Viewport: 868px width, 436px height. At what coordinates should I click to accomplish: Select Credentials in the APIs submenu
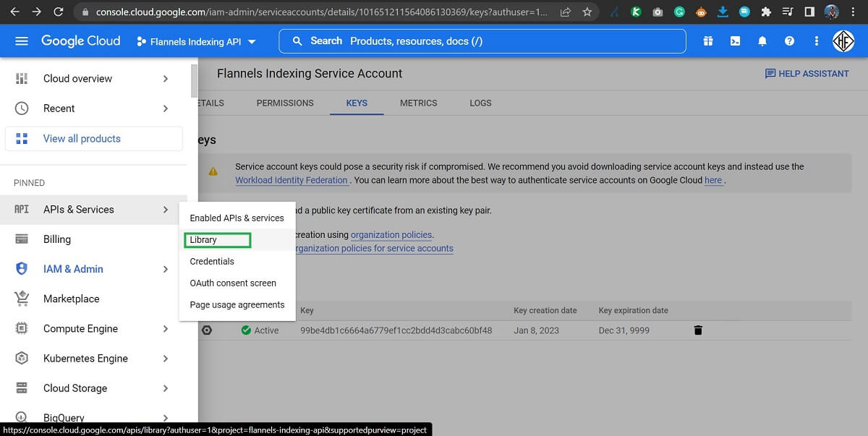(x=237, y=261)
